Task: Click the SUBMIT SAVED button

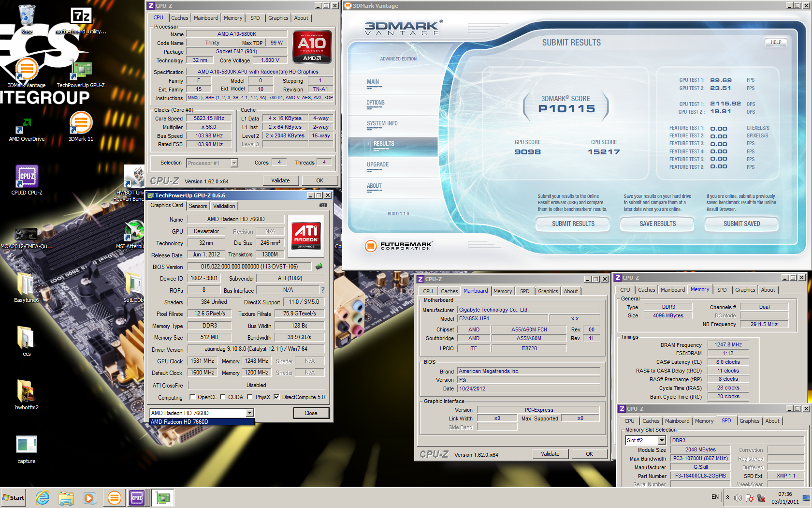Action: [x=742, y=224]
